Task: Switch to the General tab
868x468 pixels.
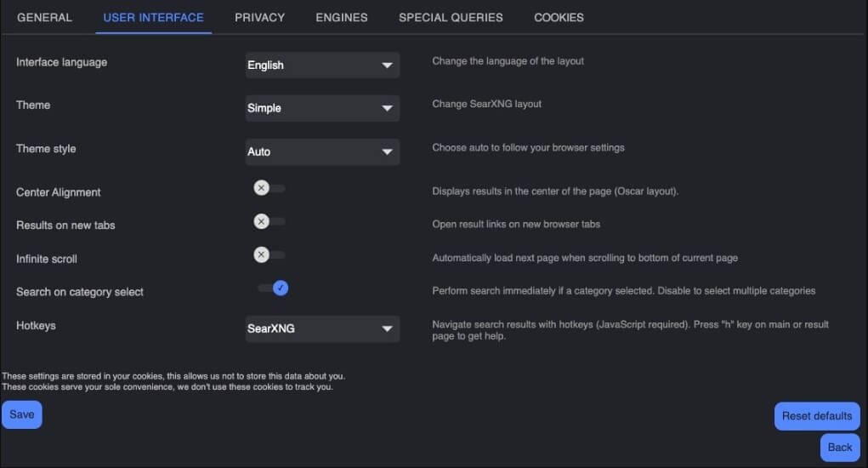Action: pos(44,17)
